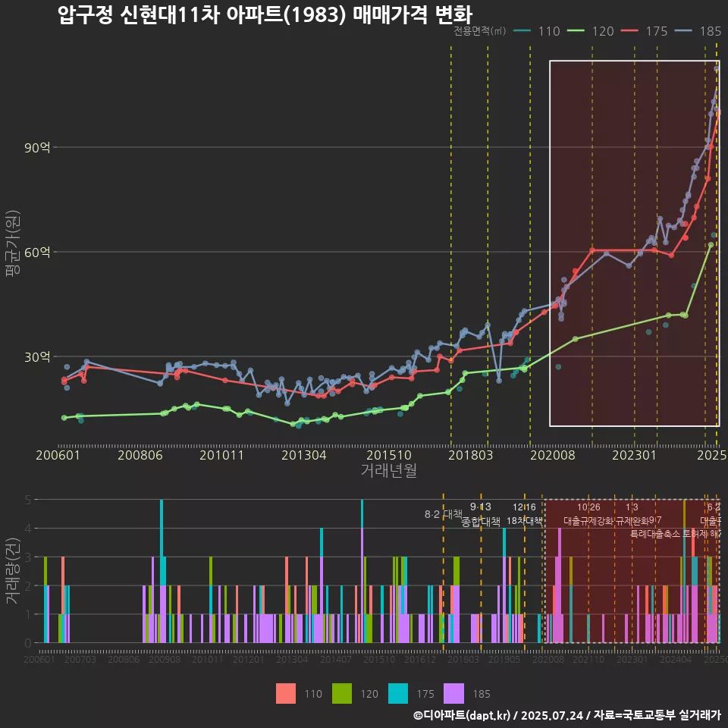Click '201407' on the volume chart x-axis
728x728 pixels.
pos(336,659)
